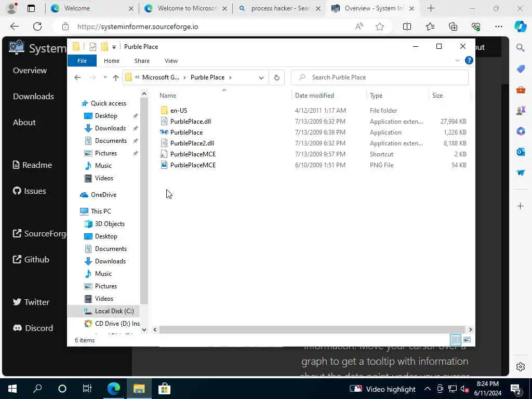Click Edge browser refresh button
Screen dimensions: 532x399
(x=37, y=26)
